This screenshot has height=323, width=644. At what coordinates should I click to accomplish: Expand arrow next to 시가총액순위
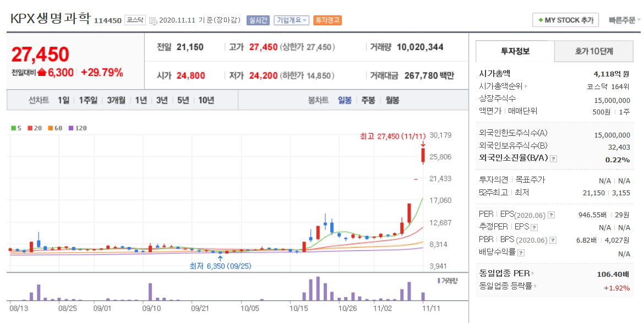tap(526, 86)
